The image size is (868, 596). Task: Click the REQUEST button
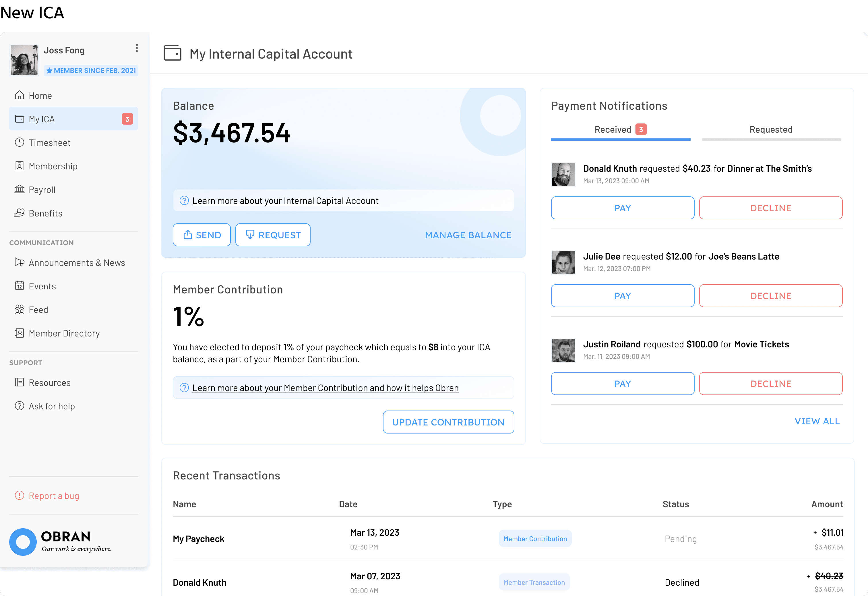[x=273, y=235]
